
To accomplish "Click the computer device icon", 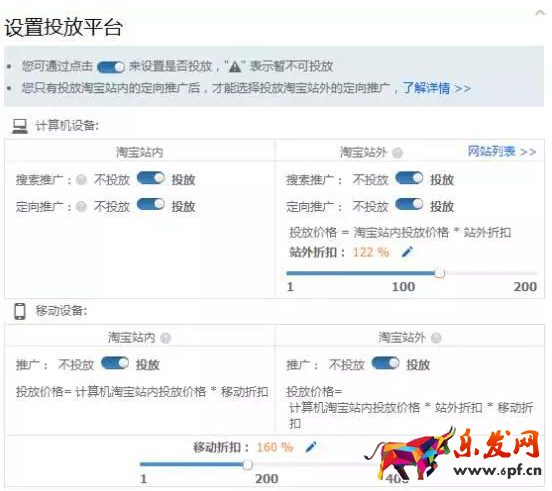I will (20, 126).
